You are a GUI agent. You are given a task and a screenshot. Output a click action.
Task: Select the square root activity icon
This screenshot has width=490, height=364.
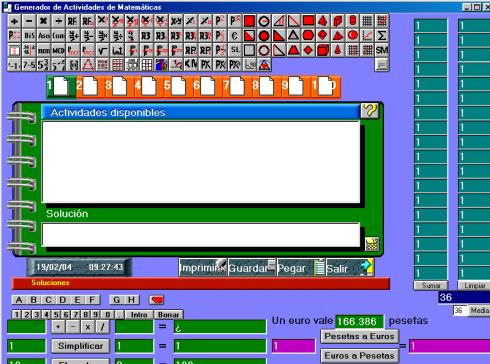(102, 50)
